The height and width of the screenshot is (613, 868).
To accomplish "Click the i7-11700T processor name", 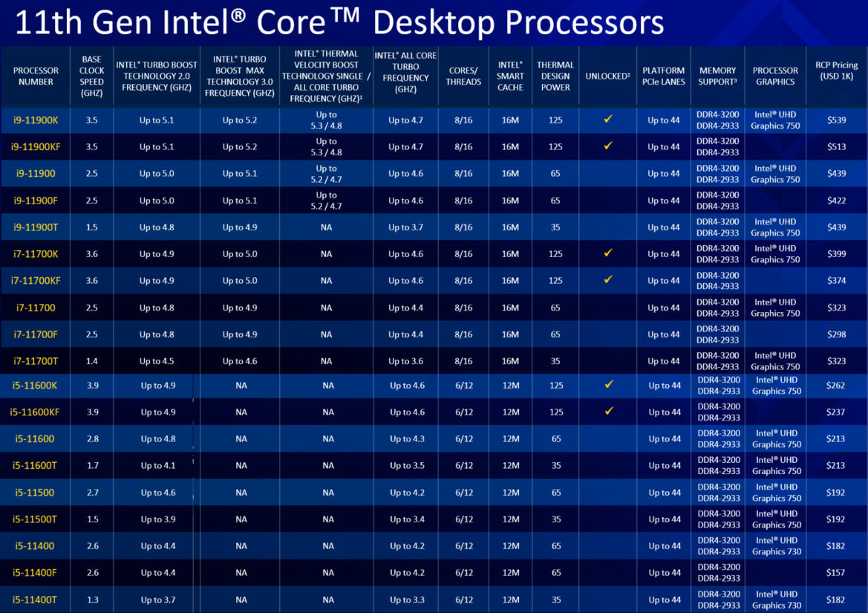I will (36, 361).
